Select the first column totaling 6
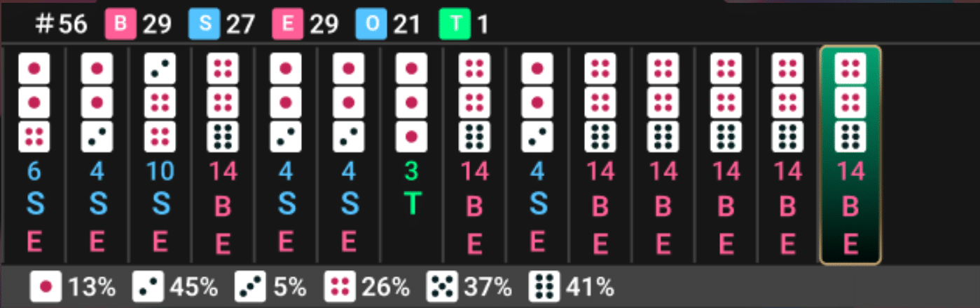 (33, 155)
